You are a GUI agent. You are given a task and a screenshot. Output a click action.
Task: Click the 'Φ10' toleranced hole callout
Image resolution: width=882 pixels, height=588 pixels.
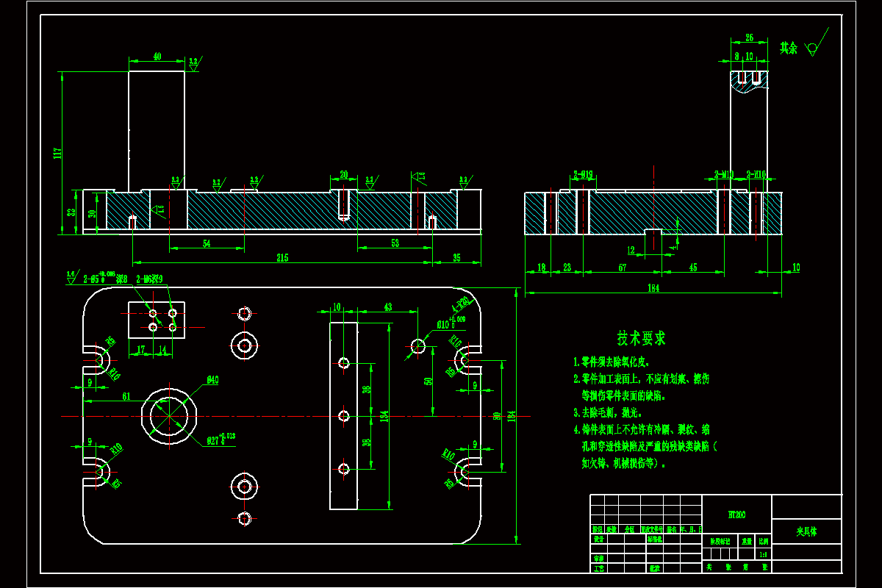(451, 323)
